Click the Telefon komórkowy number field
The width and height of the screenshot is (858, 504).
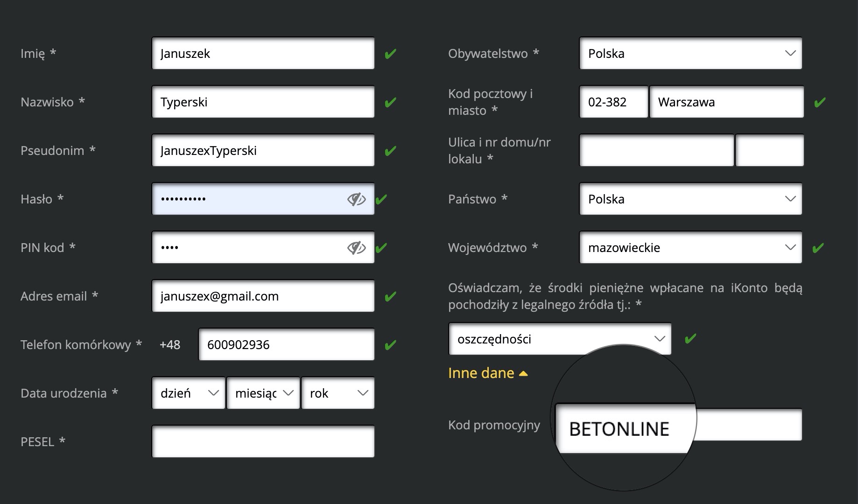287,344
